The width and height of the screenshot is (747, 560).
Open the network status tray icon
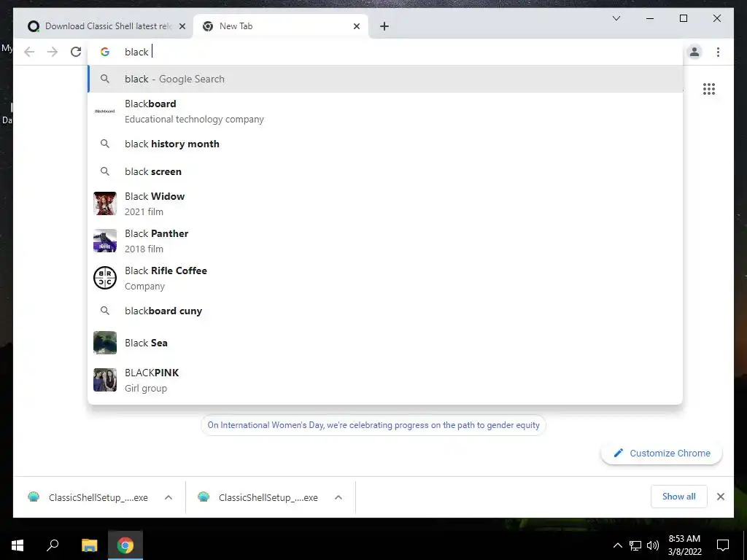pyautogui.click(x=635, y=545)
